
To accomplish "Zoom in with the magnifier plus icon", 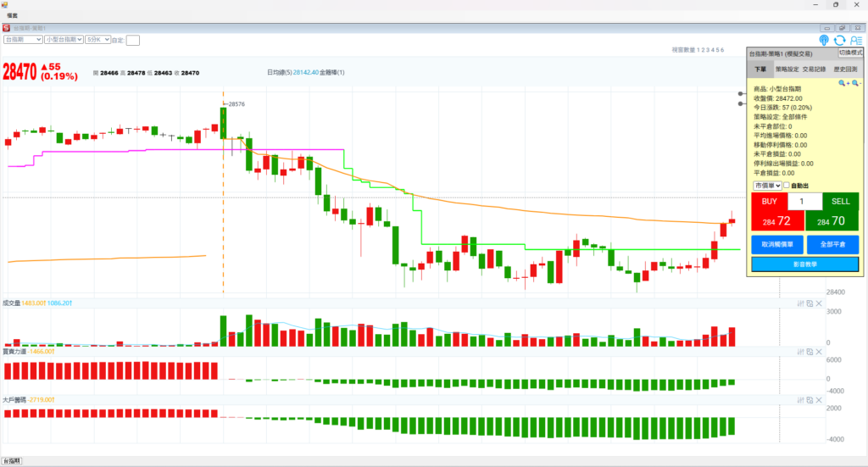I will coord(843,83).
